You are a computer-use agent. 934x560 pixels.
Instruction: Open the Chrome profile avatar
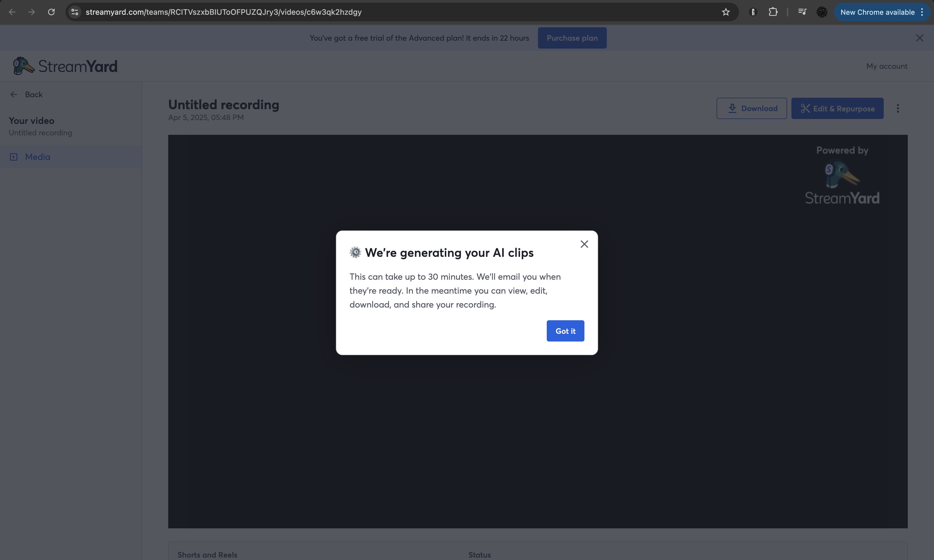[x=822, y=12]
